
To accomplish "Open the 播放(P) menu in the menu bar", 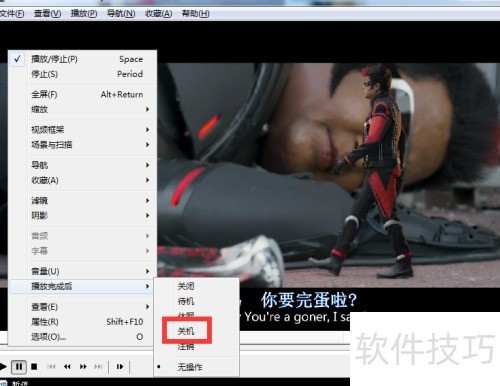I will [x=84, y=14].
